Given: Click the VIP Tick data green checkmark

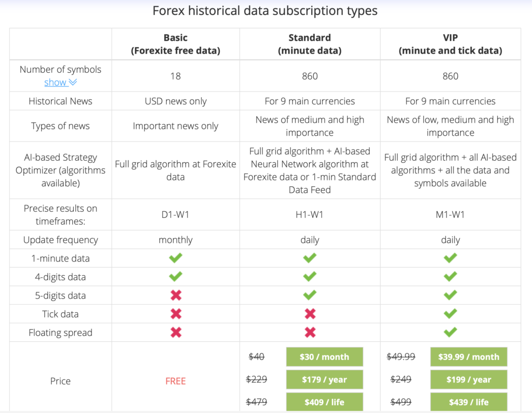Looking at the screenshot, I should (450, 314).
